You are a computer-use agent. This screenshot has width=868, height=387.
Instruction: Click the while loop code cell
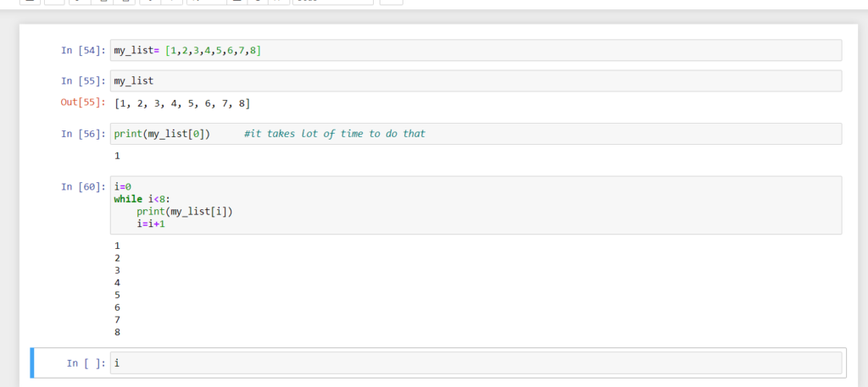[476, 206]
